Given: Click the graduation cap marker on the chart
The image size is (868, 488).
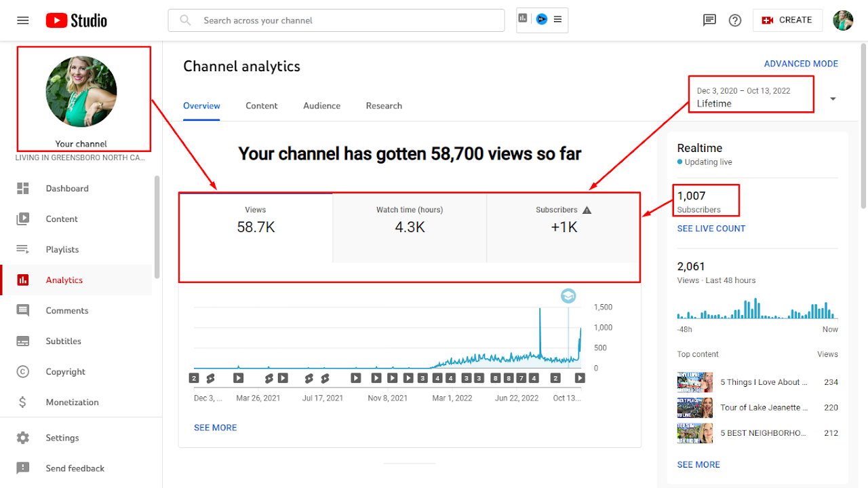Looking at the screenshot, I should [x=568, y=295].
